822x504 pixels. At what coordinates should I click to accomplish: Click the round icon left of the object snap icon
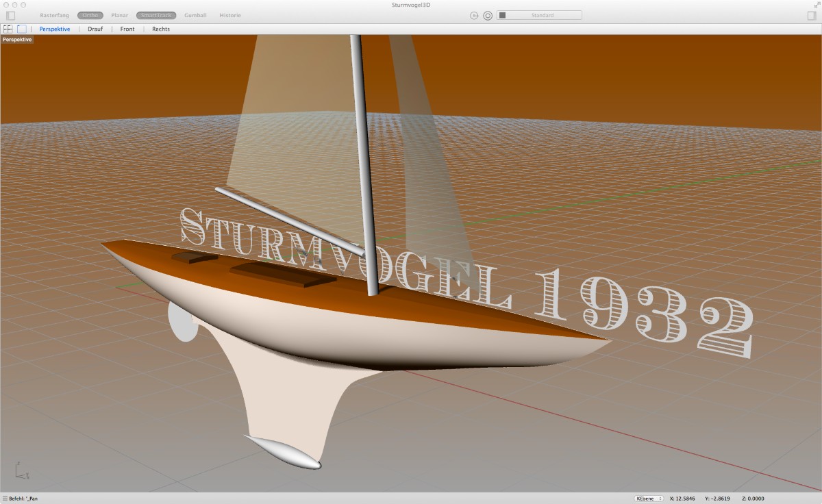(x=474, y=15)
